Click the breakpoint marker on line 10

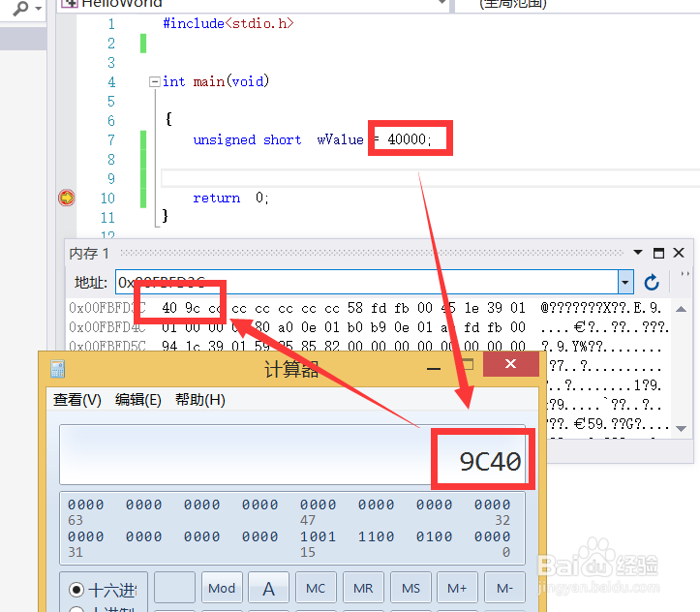click(x=67, y=198)
